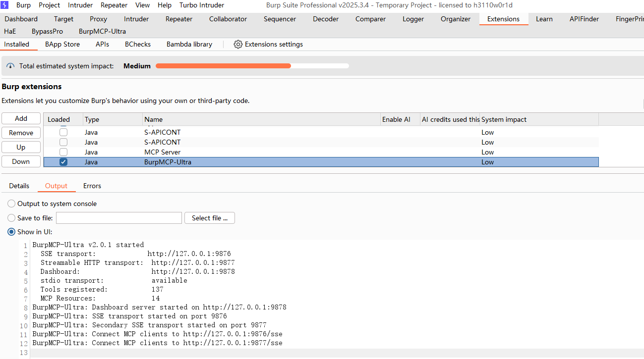The height and width of the screenshot is (359, 644).
Task: Switch to the Logger tab
Action: (x=413, y=19)
